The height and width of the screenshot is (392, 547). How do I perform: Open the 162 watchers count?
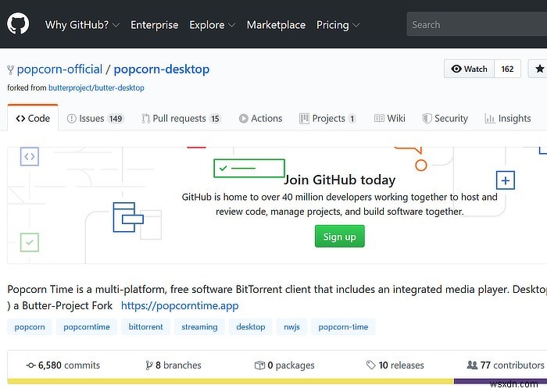[507, 69]
